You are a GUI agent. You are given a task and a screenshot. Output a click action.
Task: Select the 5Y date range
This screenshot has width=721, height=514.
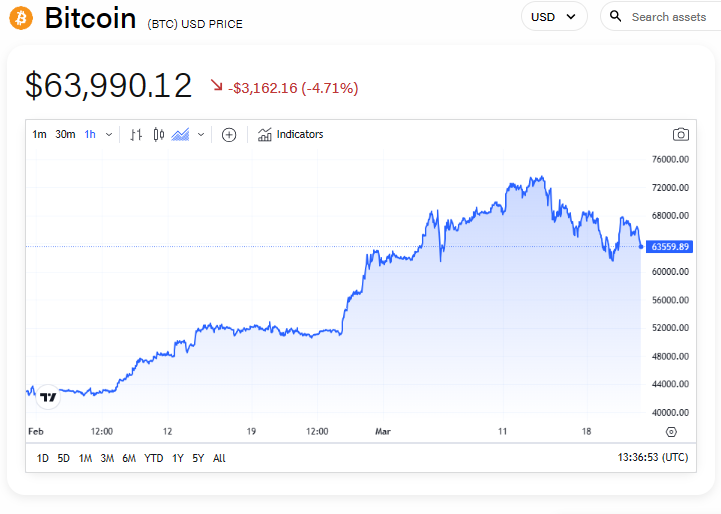(x=198, y=458)
